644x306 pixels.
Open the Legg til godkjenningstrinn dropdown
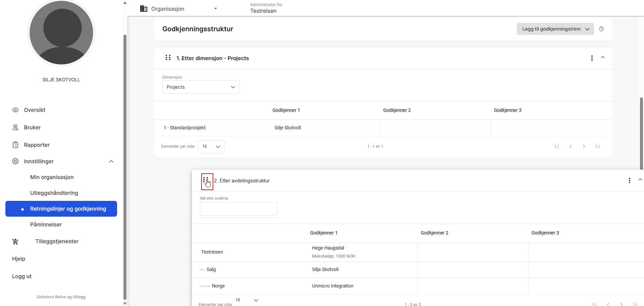tap(555, 29)
